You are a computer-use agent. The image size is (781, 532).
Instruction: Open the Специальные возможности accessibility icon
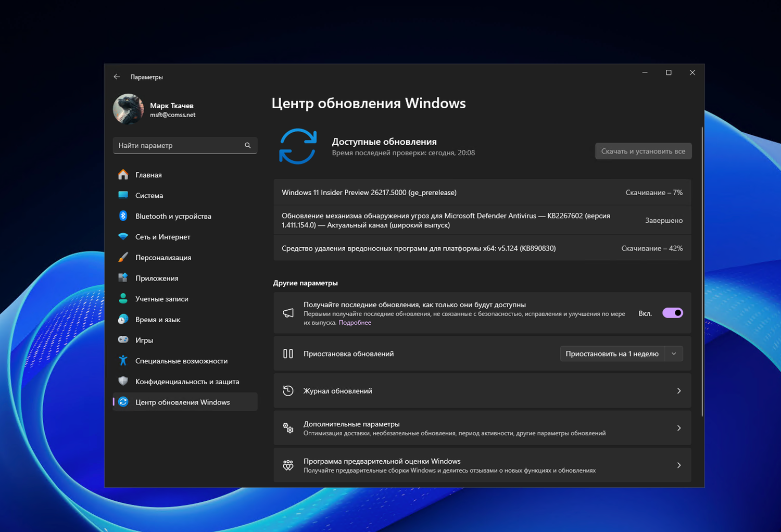(123, 360)
